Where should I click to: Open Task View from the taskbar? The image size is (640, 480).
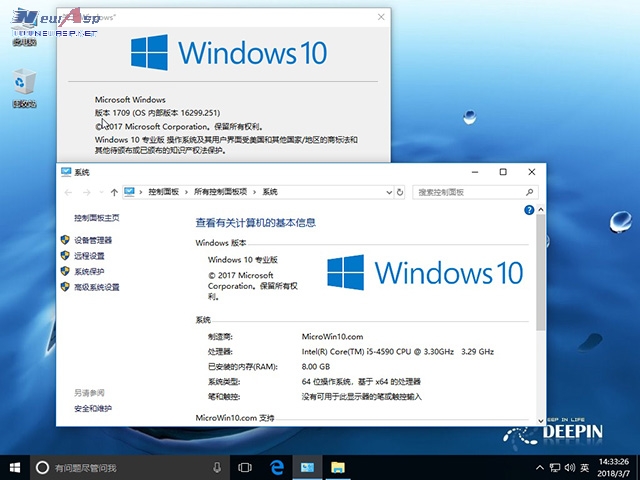click(245, 467)
